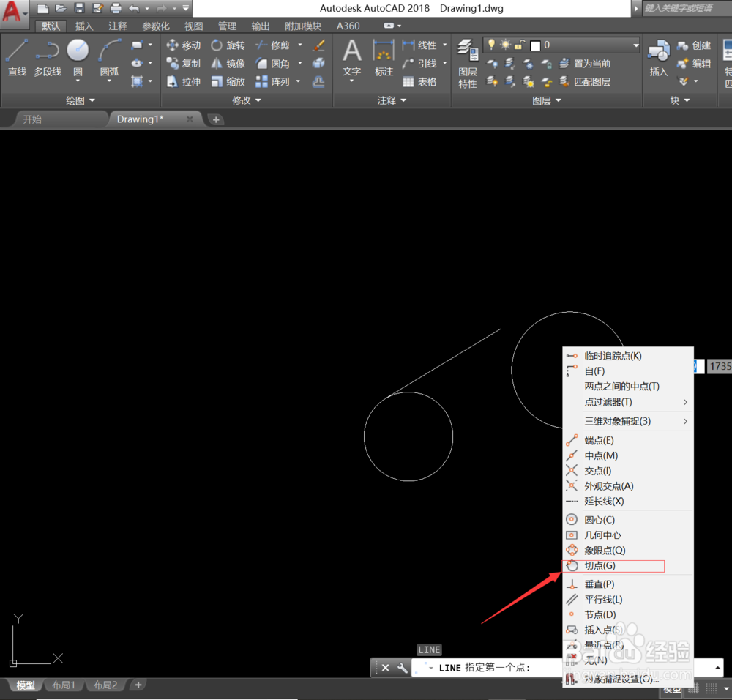
Task: Click the Leader (引线) tool
Action: pyautogui.click(x=419, y=63)
